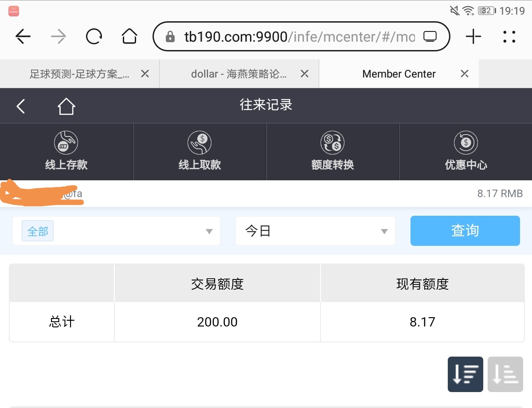Expand the 今日 date range dropdown

pyautogui.click(x=315, y=231)
